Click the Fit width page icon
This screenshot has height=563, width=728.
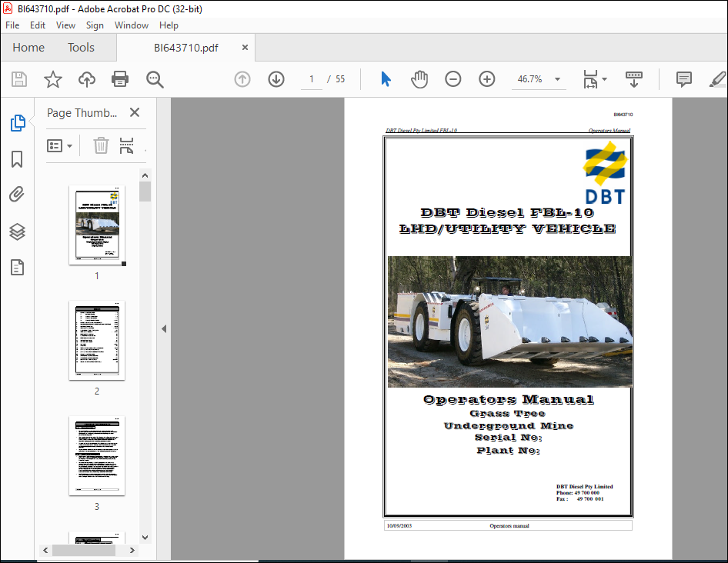(590, 79)
